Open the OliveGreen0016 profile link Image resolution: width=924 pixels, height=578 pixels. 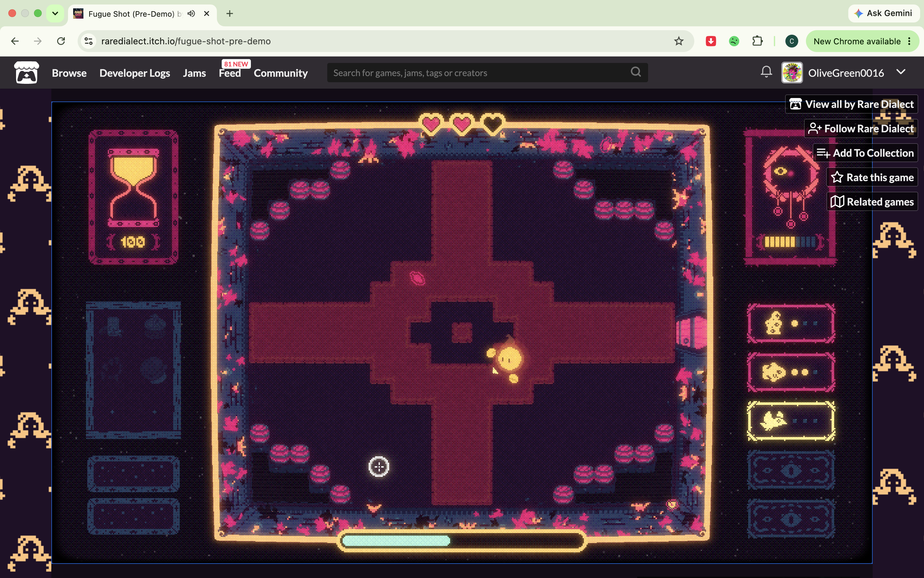[833, 73]
